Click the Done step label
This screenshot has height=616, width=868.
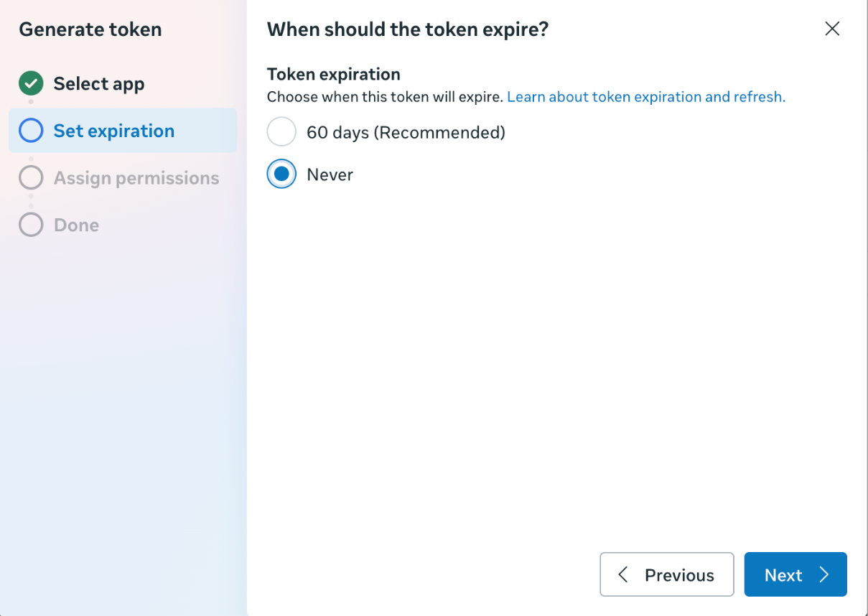coord(76,225)
